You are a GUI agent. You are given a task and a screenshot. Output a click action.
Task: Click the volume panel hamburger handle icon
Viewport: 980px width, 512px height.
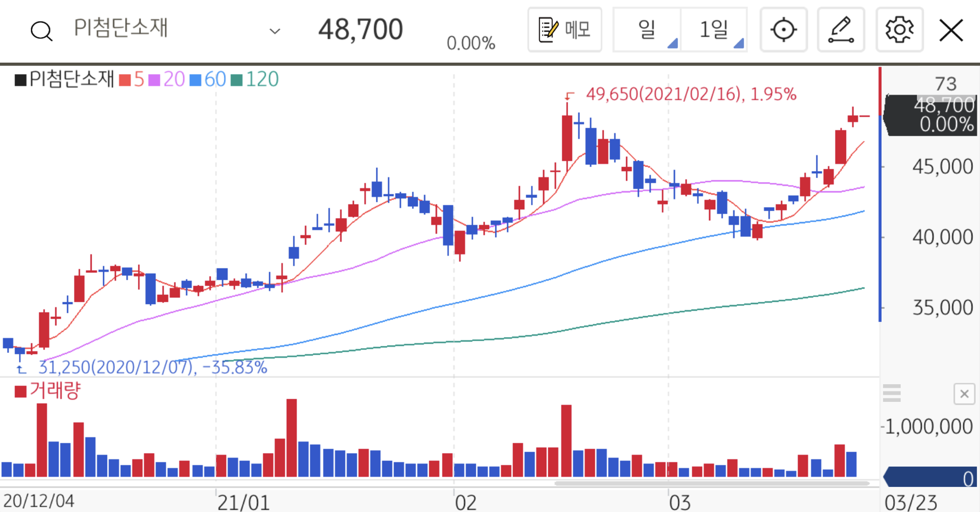point(891,393)
